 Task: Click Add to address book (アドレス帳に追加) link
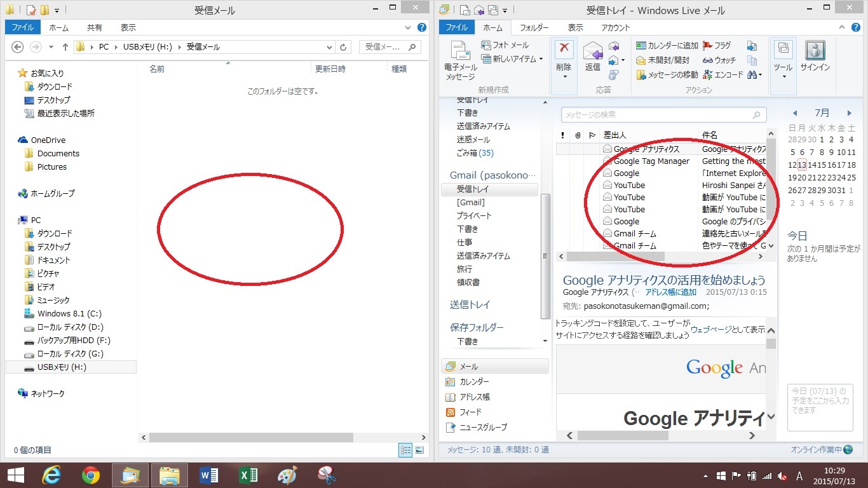coord(671,292)
